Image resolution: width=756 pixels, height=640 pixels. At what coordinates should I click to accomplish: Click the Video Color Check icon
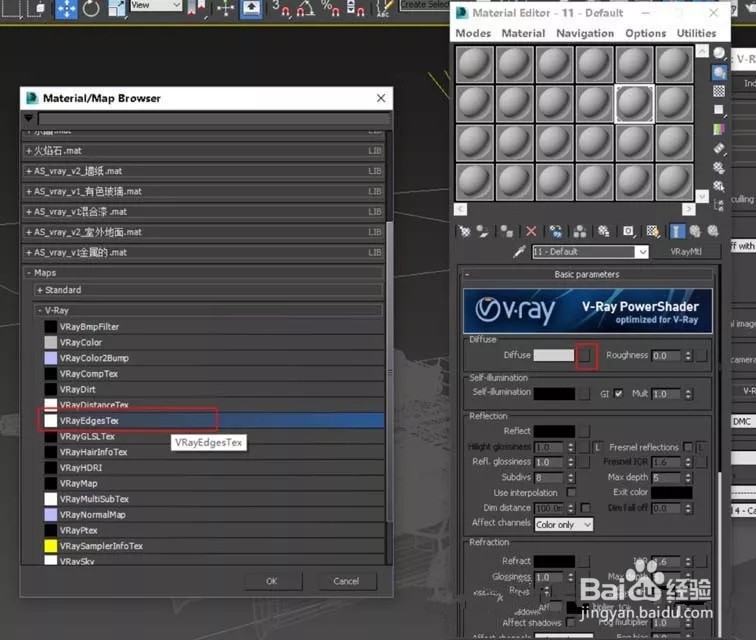pyautogui.click(x=719, y=129)
